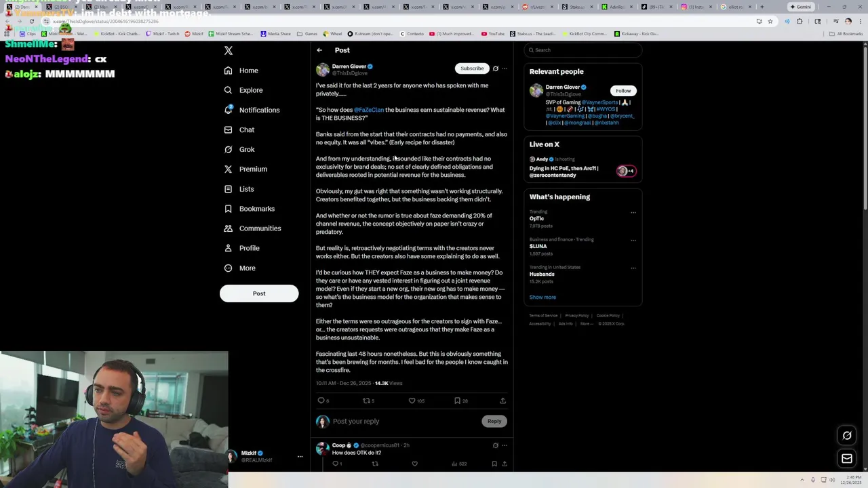Screen dimensions: 868x488
Task: Open Chat in the sidebar
Action: point(239,129)
